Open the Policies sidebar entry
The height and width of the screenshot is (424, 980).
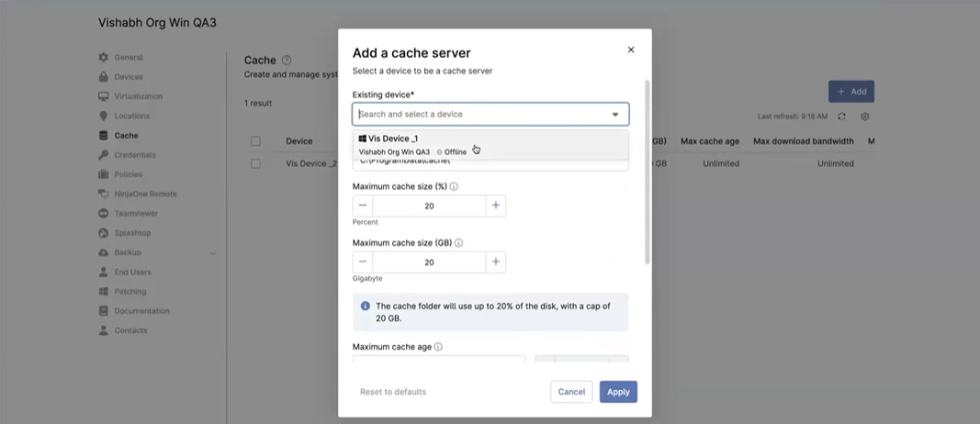[128, 174]
